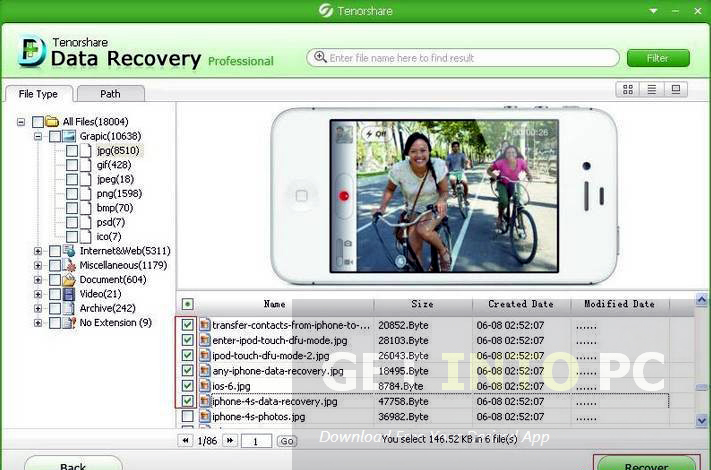Click the file list scroll-up arrow
711x470 pixels.
(x=701, y=299)
